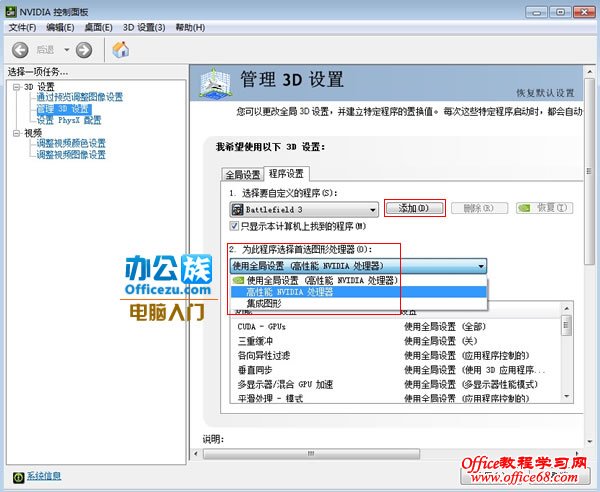600x492 pixels.
Task: Select the 垂直同步 setting row
Action: (396, 370)
